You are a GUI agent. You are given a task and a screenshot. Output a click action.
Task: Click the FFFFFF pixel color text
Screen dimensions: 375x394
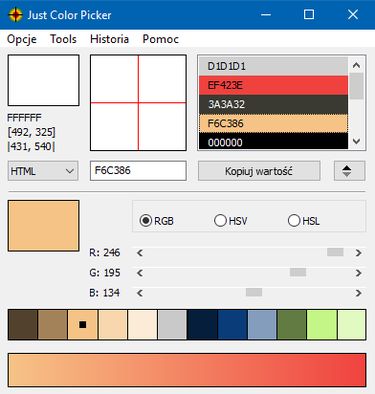(24, 118)
